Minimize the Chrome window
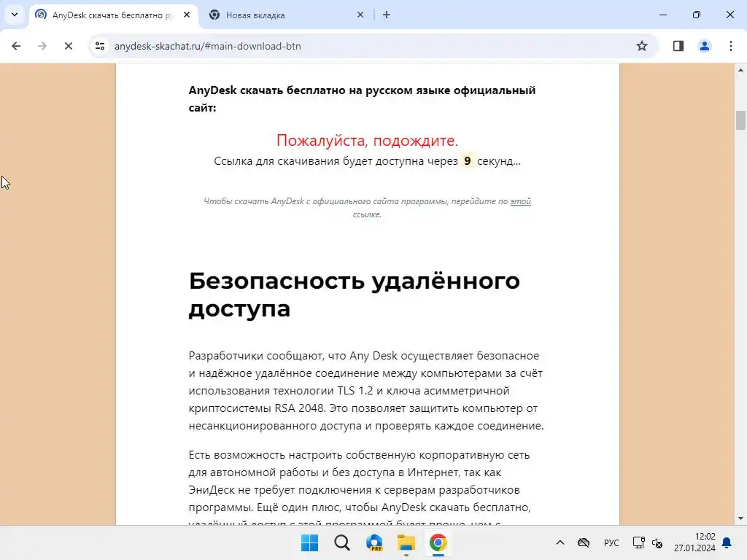 [662, 15]
